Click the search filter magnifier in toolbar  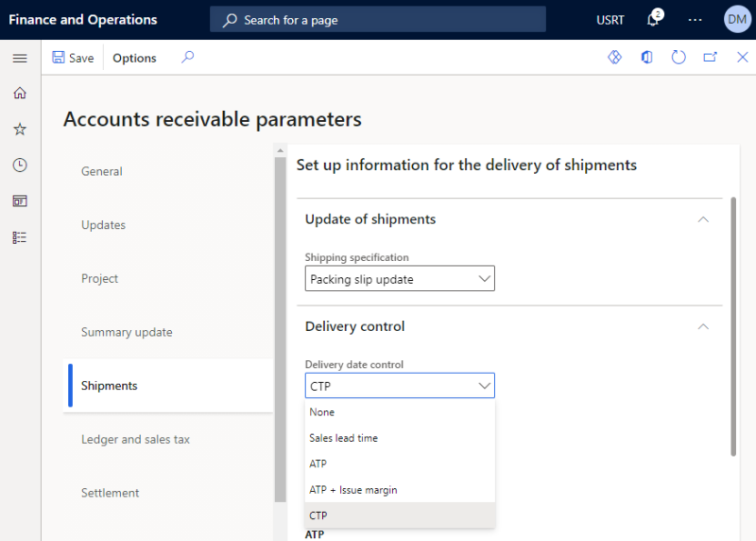[x=187, y=58]
